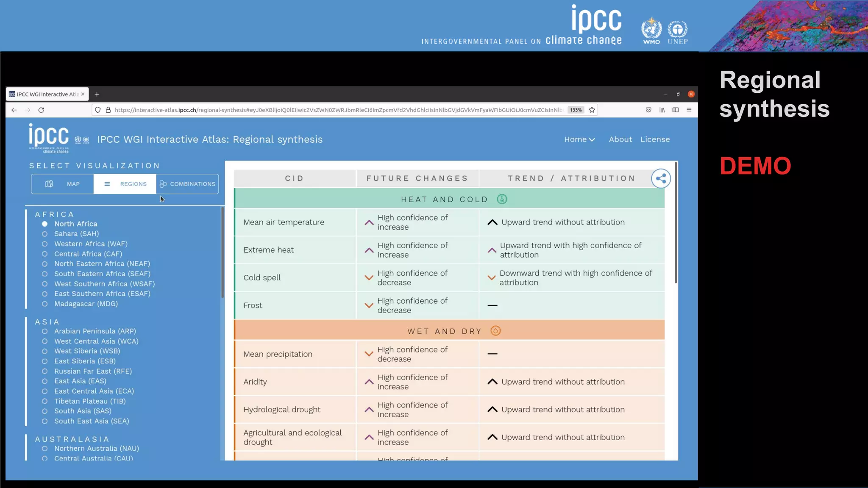Choose the Northern Australia (NAU) radio button
868x488 pixels.
(x=45, y=449)
